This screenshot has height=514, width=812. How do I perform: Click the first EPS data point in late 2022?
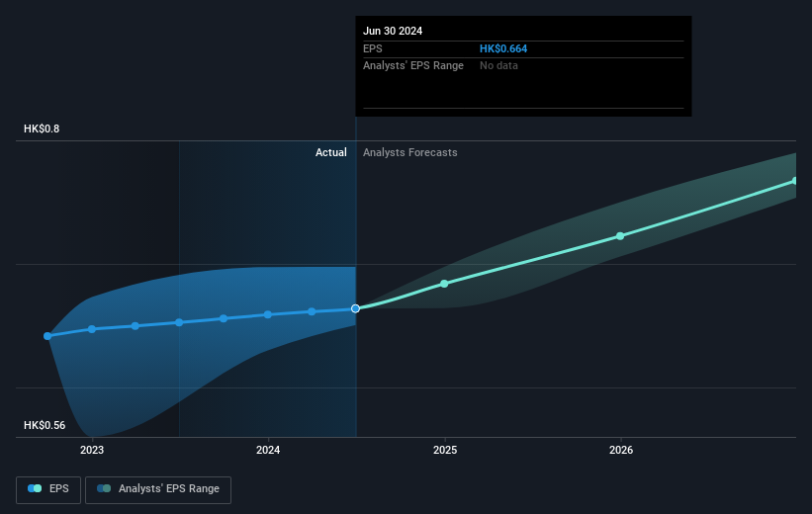click(47, 336)
